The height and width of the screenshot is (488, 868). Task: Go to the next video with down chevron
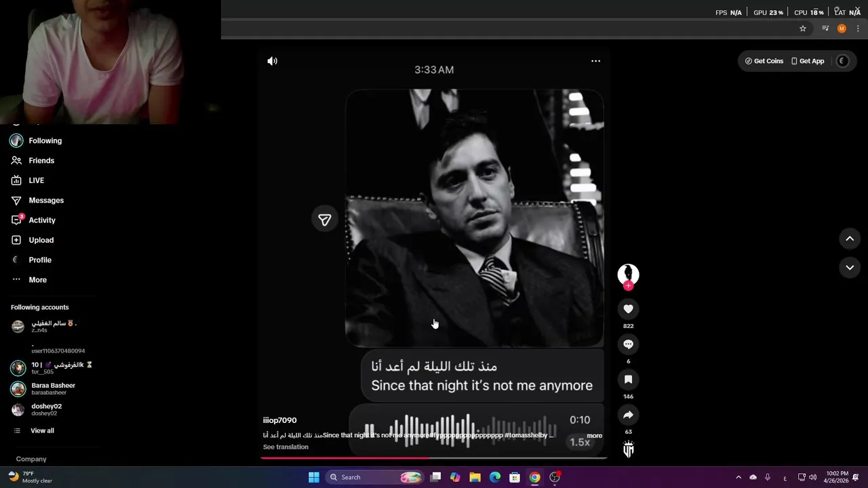(850, 268)
